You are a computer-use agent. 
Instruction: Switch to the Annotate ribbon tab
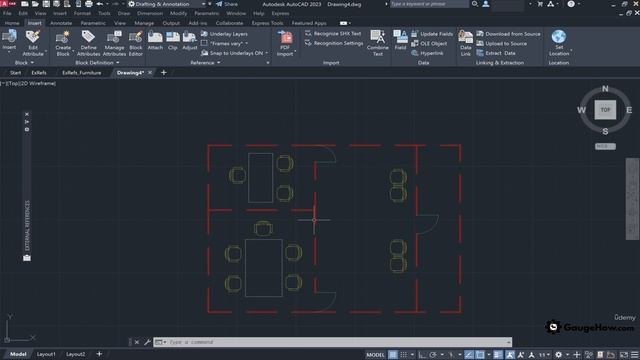coord(61,23)
